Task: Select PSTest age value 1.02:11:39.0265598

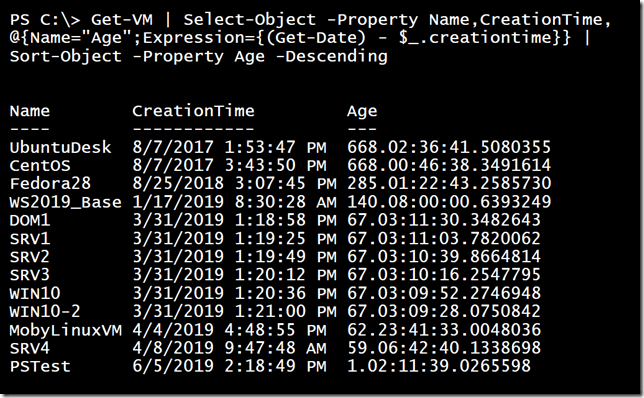Action: coord(439,366)
